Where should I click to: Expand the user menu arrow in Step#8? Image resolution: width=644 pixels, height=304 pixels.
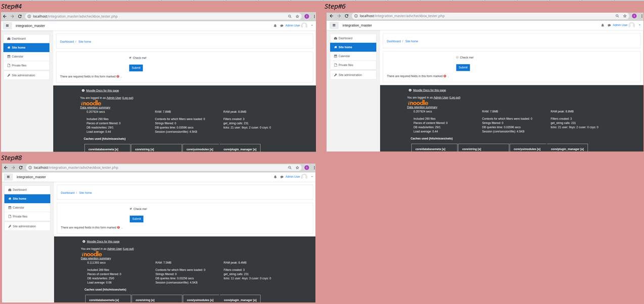pos(312,177)
